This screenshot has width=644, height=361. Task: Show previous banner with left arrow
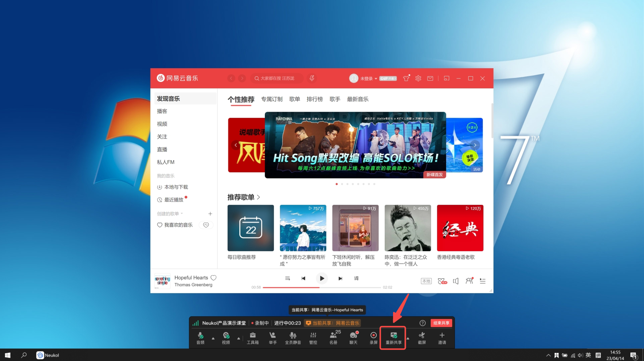tap(236, 145)
